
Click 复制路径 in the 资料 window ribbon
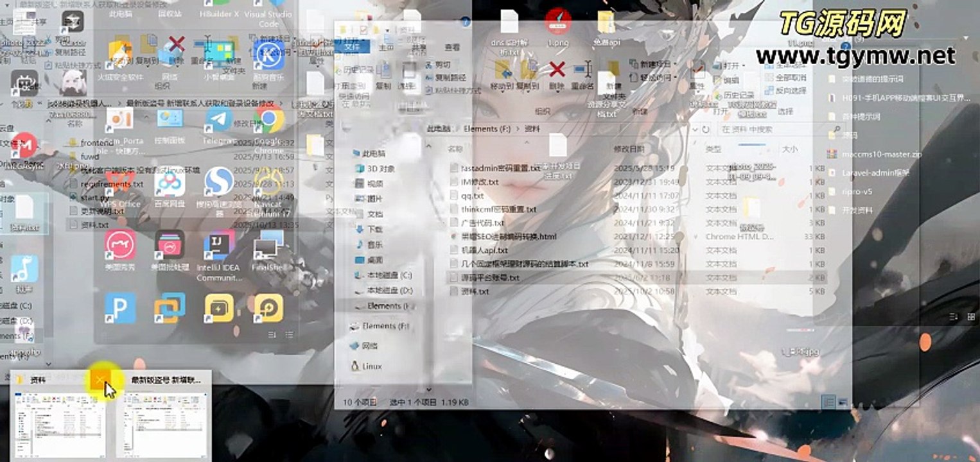[x=445, y=77]
